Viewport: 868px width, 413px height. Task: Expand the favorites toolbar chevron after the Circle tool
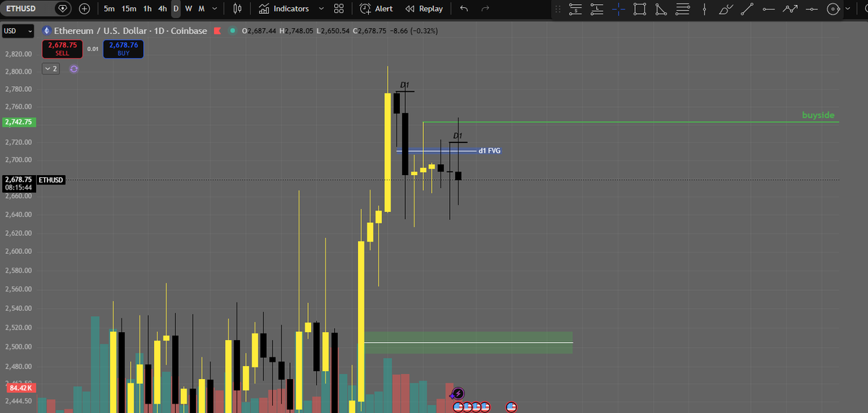pyautogui.click(x=848, y=9)
